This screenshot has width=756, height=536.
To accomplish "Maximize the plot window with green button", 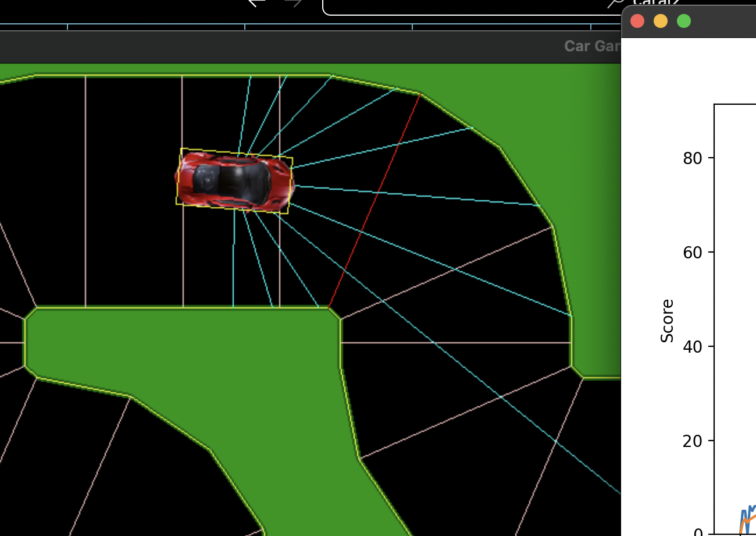I will coord(684,22).
